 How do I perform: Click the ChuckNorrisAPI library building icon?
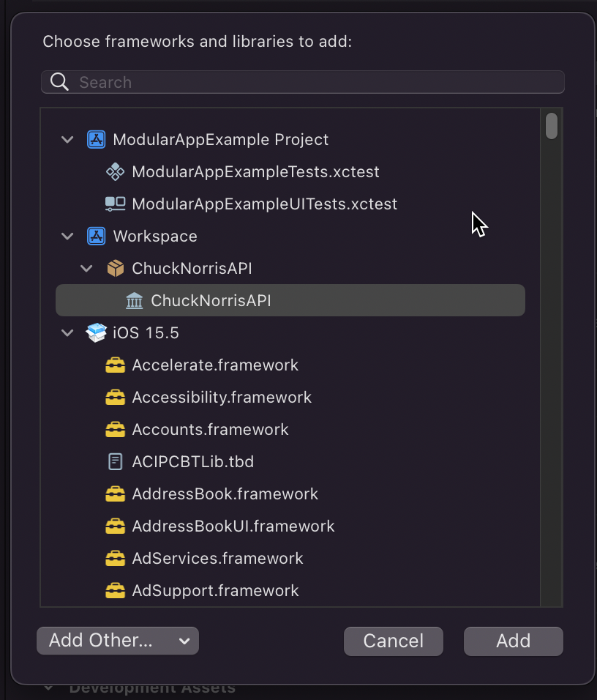(135, 301)
